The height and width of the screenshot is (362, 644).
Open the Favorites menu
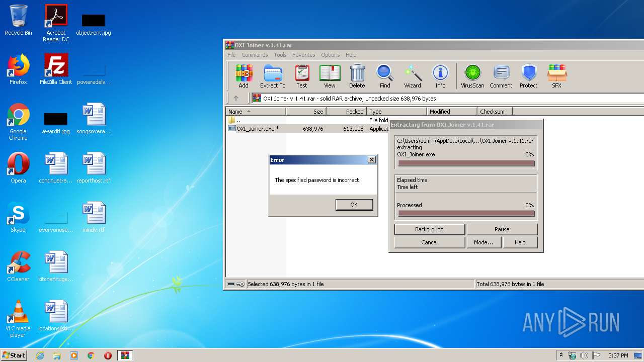pos(304,55)
